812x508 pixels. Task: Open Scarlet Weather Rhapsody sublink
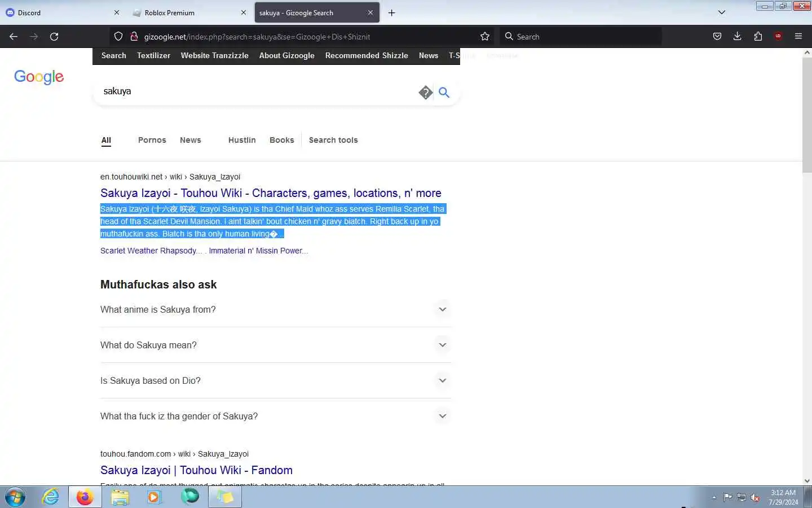tap(151, 251)
